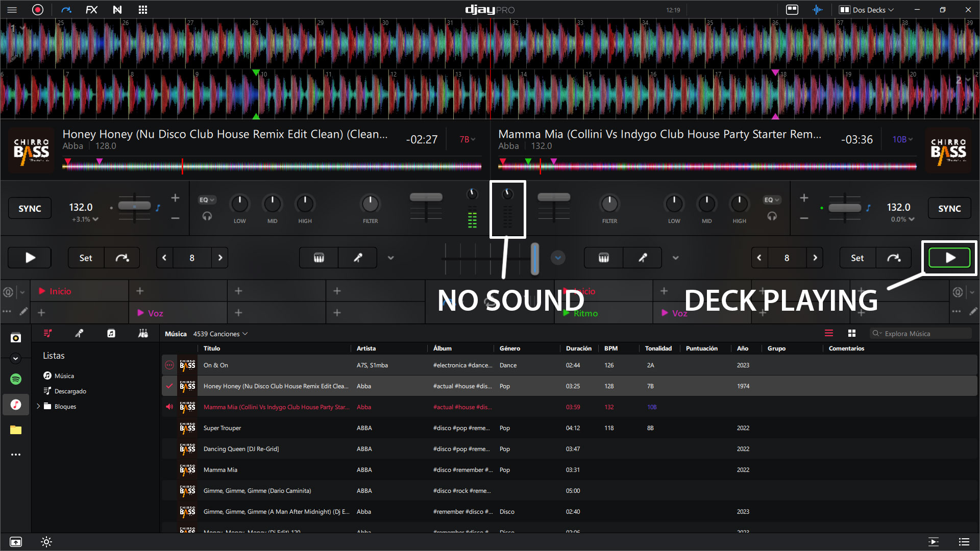980x551 pixels.
Task: Play the left deck
Action: click(x=30, y=258)
